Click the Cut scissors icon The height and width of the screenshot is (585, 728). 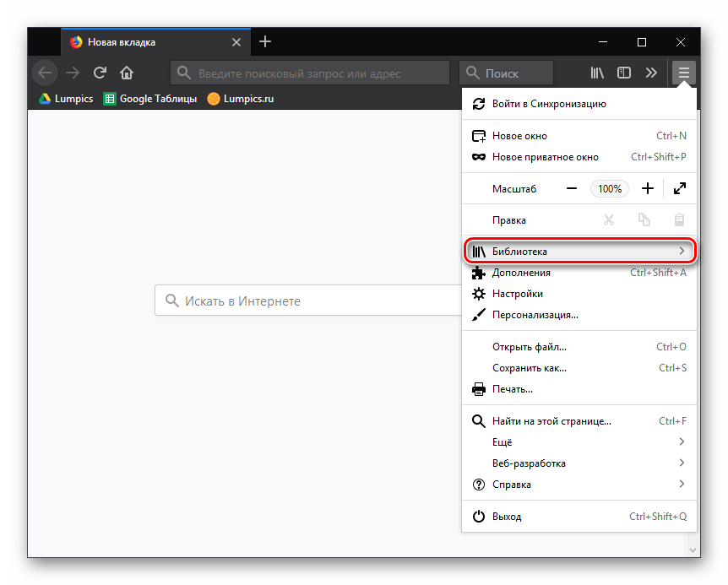click(x=609, y=219)
